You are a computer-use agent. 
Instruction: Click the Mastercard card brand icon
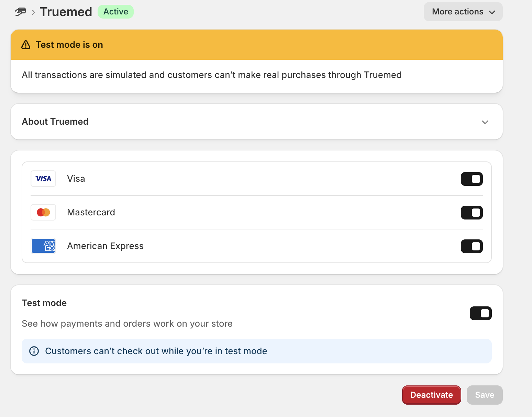click(x=43, y=212)
